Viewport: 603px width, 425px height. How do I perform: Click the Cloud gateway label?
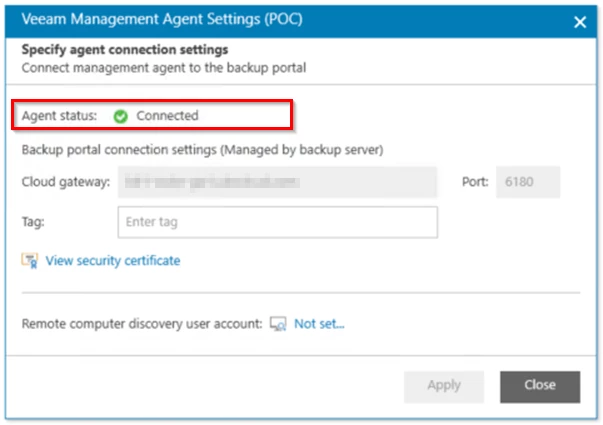(65, 183)
